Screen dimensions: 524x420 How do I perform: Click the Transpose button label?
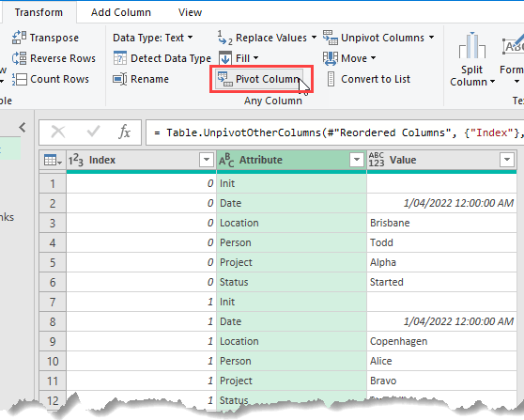click(54, 38)
